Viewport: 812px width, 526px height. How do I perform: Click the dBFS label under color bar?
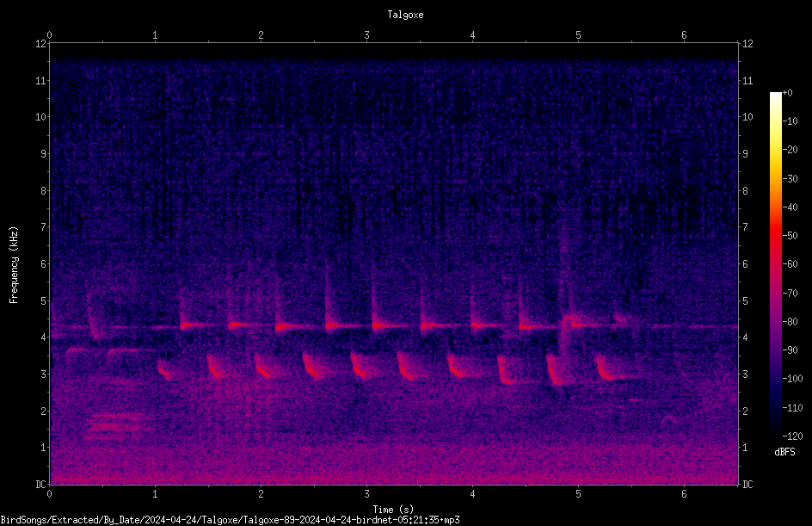click(x=784, y=452)
